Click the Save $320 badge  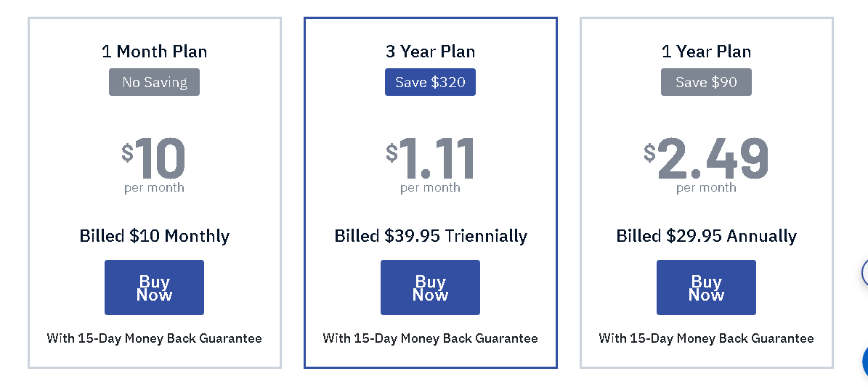[430, 82]
